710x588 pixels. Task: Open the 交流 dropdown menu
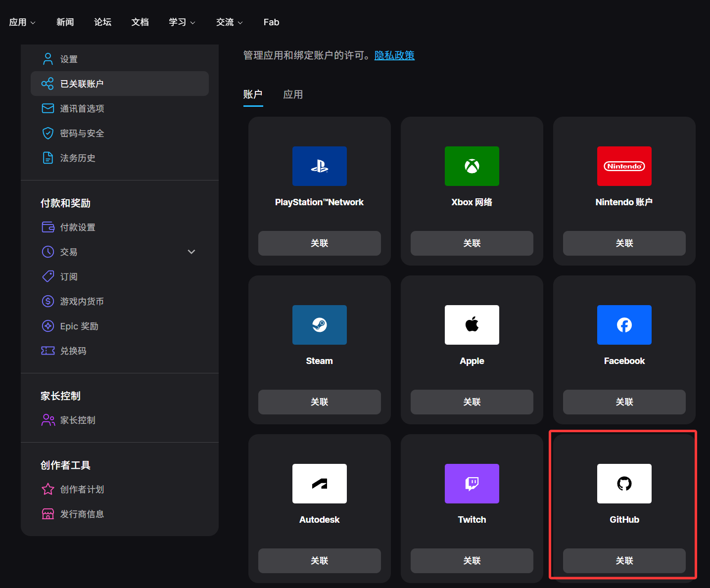[x=230, y=22]
